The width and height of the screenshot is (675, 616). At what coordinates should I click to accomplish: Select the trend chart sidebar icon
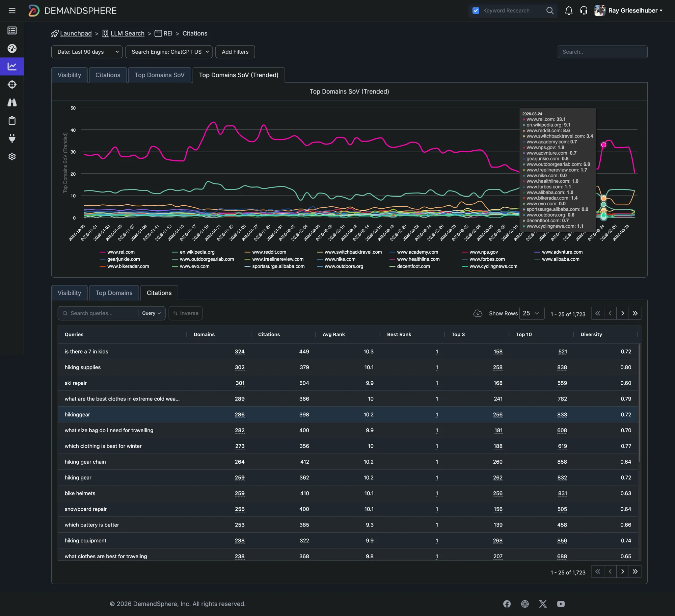(12, 67)
